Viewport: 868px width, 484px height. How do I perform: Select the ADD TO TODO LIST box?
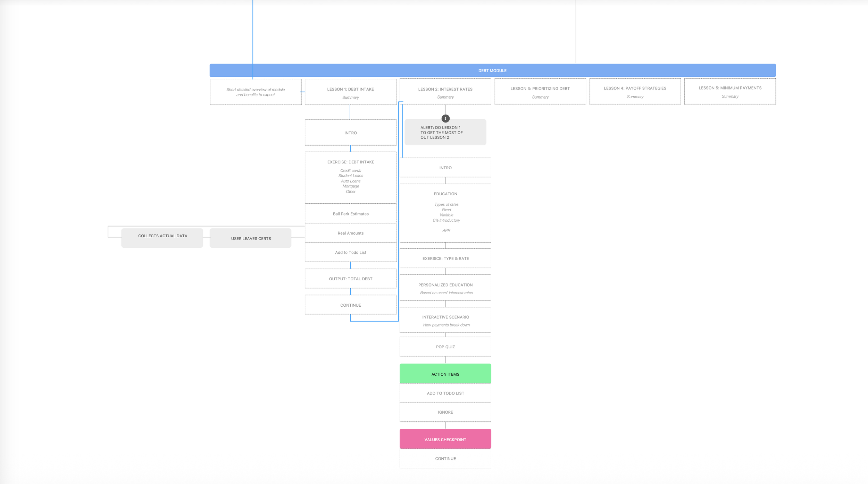pyautogui.click(x=445, y=393)
